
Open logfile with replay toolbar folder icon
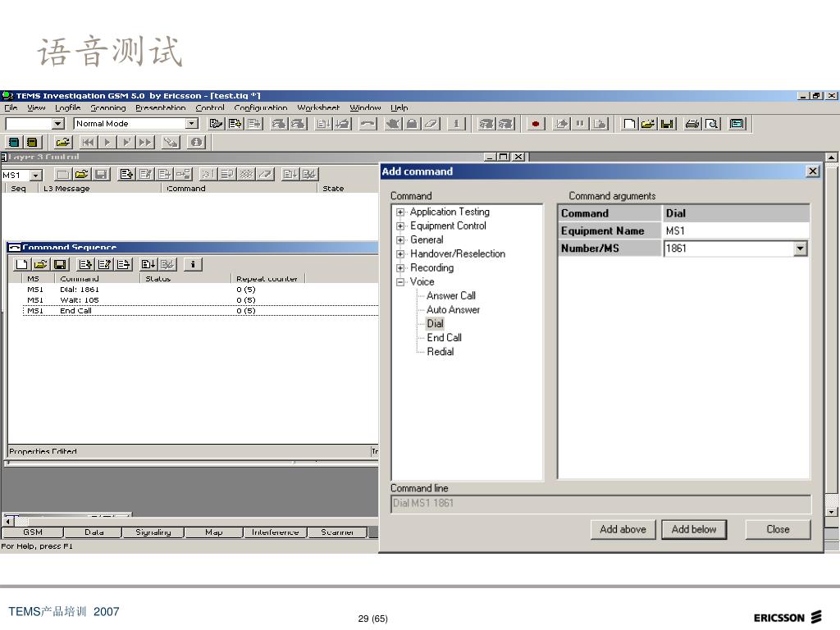(62, 142)
